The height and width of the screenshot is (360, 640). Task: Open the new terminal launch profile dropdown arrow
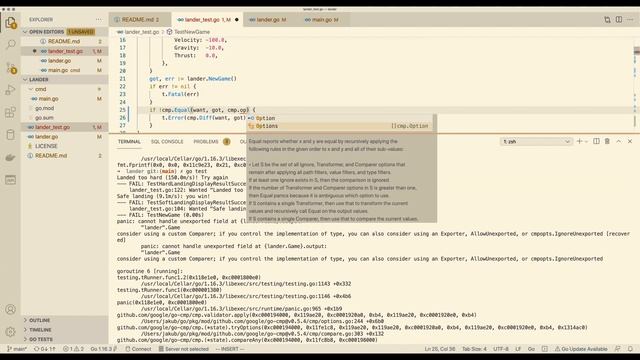coord(587,141)
